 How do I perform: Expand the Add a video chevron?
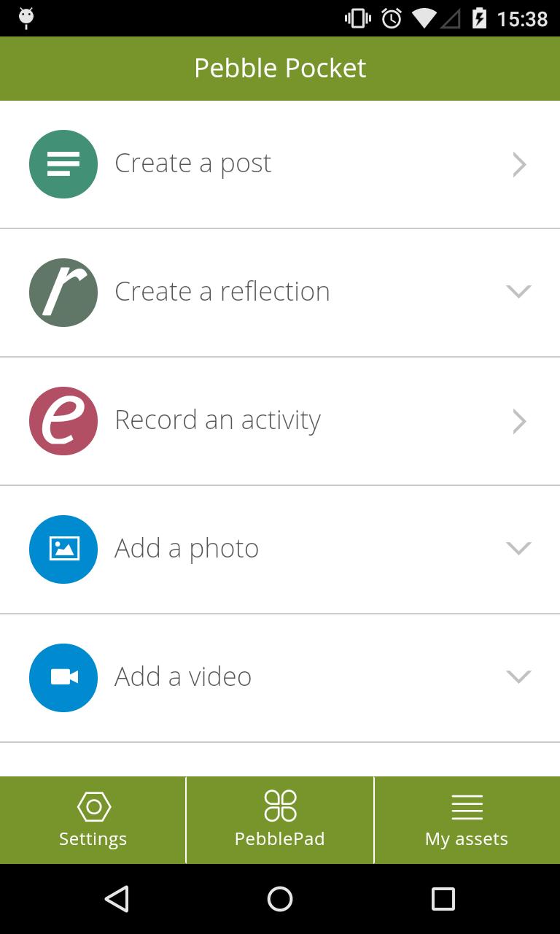[x=518, y=677]
